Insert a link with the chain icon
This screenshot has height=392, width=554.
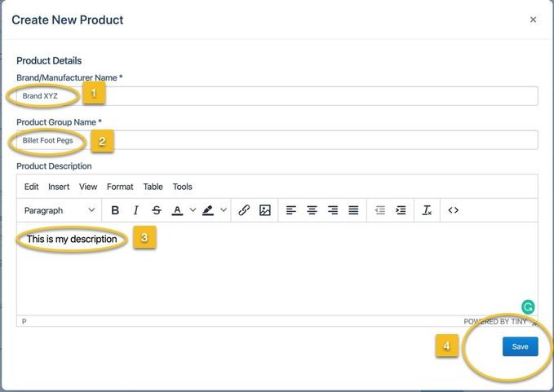(x=244, y=210)
